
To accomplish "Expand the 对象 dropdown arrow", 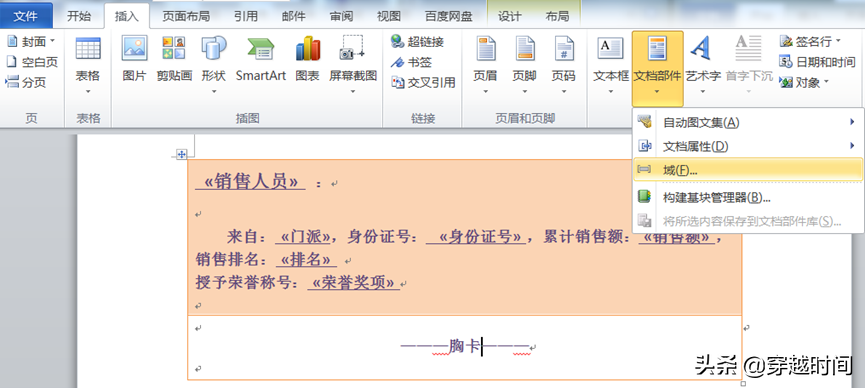I will (826, 83).
